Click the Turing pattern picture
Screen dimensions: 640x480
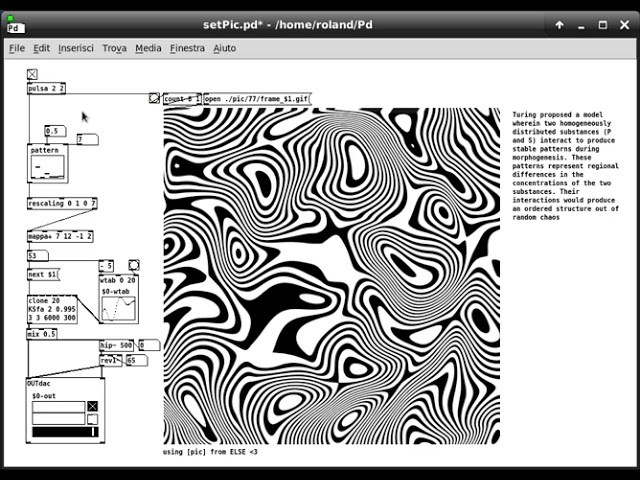point(331,276)
